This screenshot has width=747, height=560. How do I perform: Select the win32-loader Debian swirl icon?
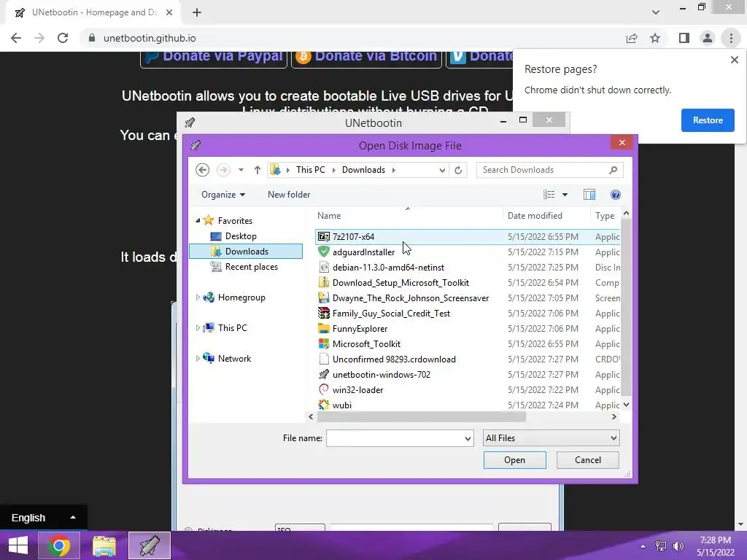tap(323, 389)
